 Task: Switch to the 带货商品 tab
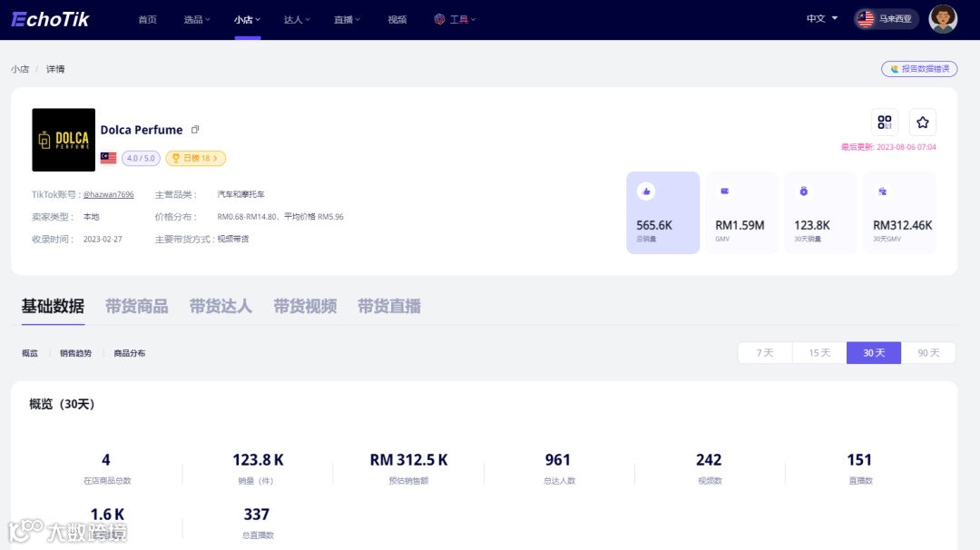tap(137, 306)
